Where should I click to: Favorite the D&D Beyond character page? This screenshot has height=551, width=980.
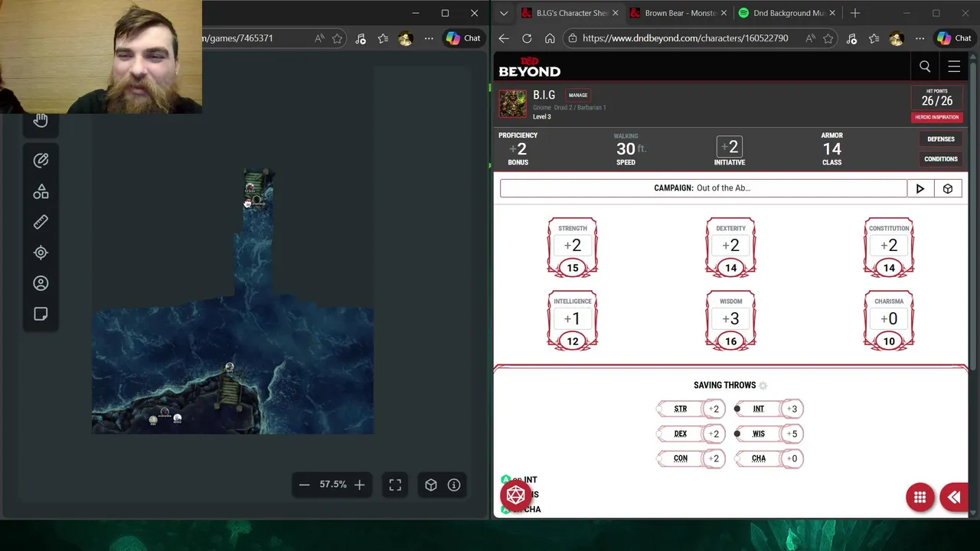pos(828,38)
